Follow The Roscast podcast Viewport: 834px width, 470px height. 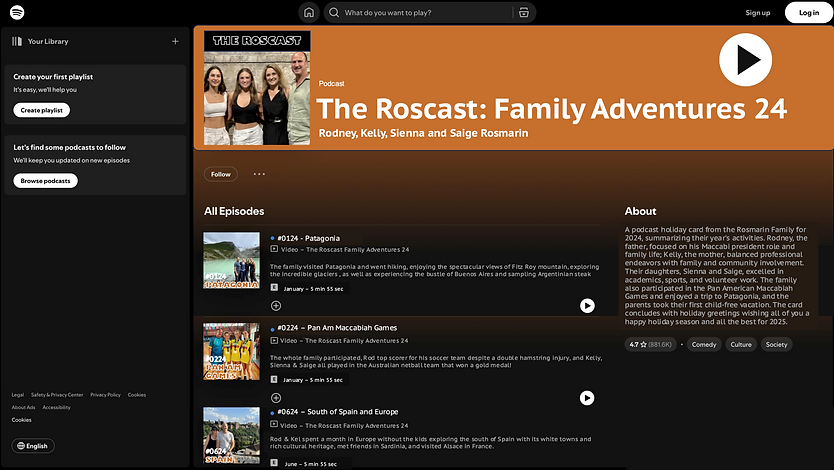pyautogui.click(x=221, y=174)
